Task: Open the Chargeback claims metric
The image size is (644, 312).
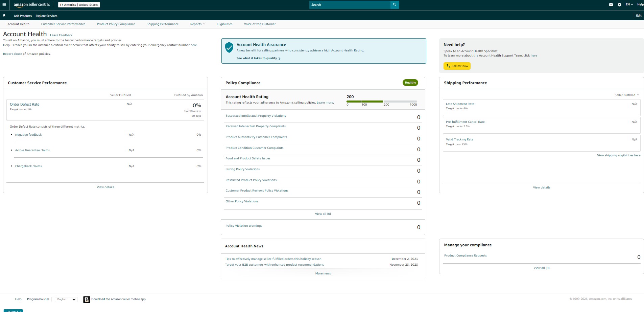Action: (28, 166)
